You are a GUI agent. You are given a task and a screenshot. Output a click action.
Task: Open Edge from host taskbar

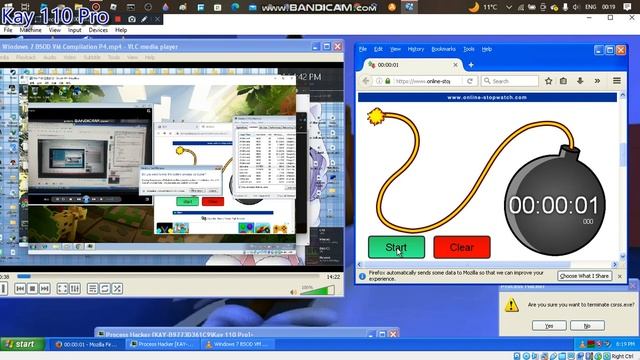pyautogui.click(x=236, y=7)
